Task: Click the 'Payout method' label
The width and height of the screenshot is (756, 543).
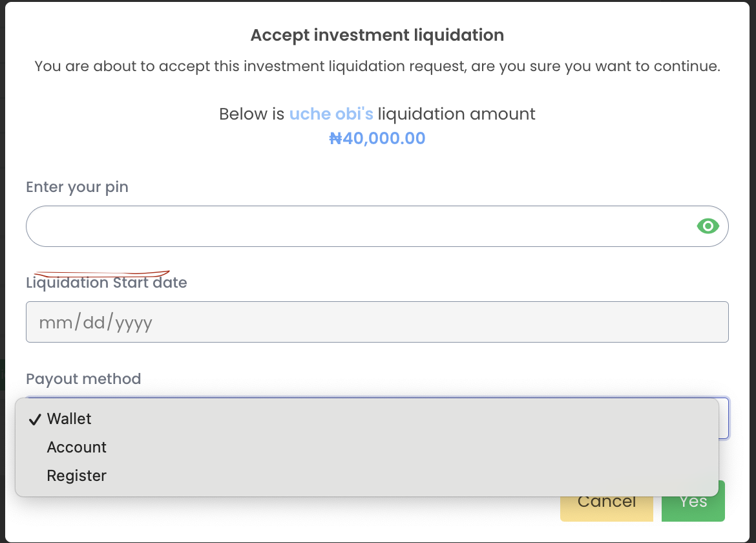Action: tap(83, 379)
